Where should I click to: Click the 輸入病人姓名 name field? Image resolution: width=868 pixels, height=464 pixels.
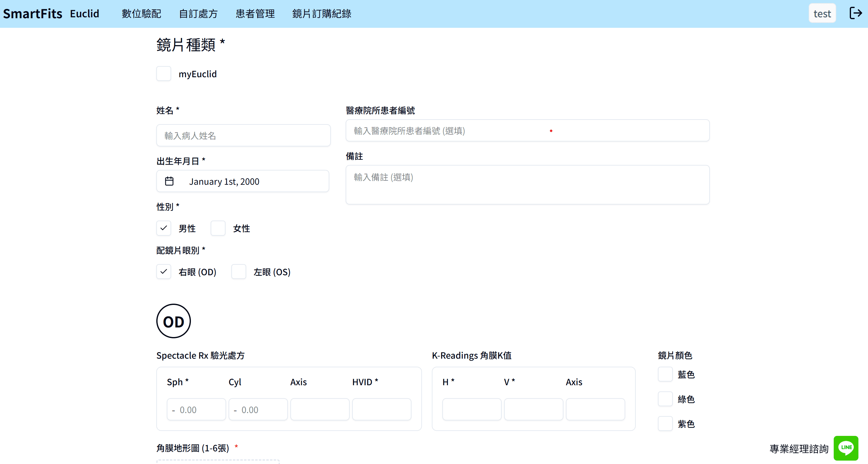(x=243, y=135)
